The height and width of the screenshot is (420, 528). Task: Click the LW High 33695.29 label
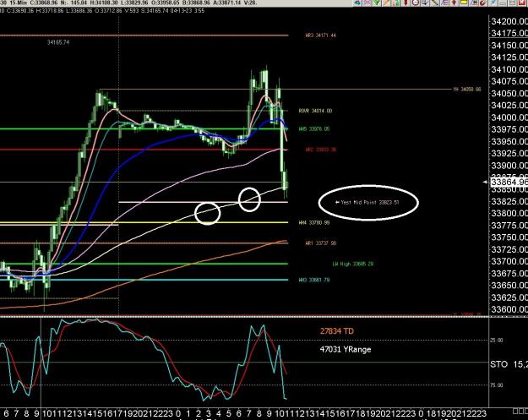coord(353,264)
